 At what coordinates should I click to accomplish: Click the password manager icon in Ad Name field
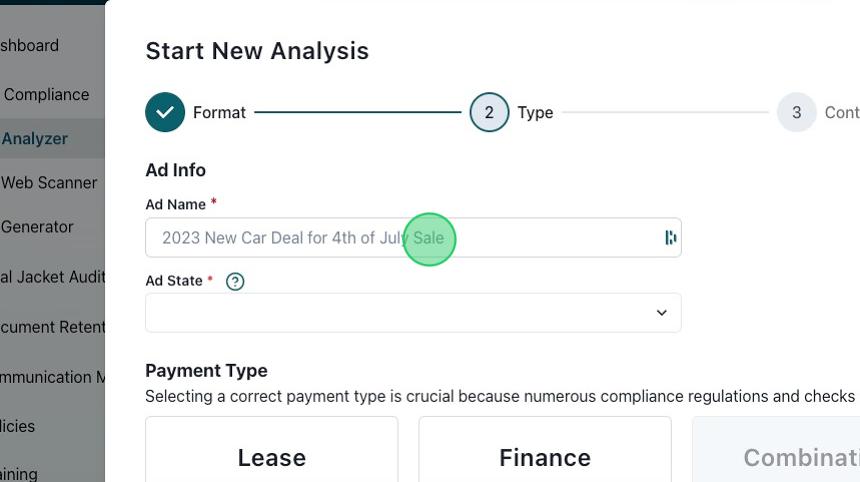pos(670,238)
